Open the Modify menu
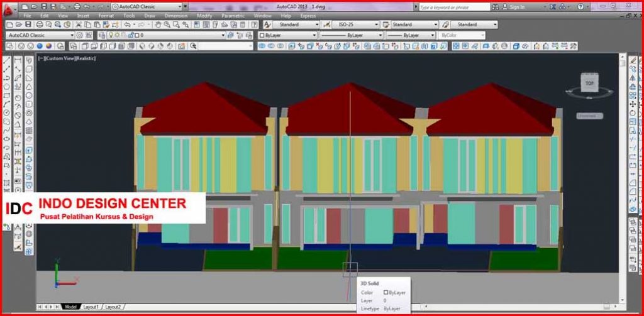 pos(204,16)
